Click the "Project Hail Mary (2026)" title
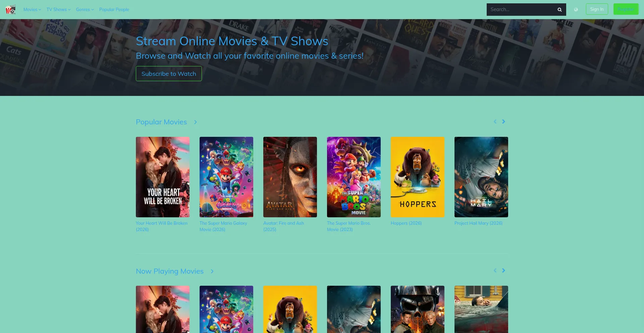The height and width of the screenshot is (333, 644). [x=479, y=223]
